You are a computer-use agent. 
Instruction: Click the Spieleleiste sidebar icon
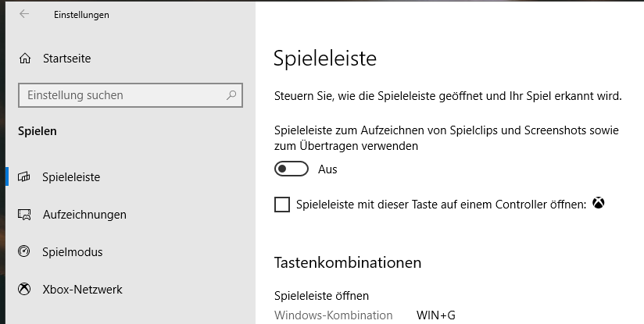(x=25, y=177)
